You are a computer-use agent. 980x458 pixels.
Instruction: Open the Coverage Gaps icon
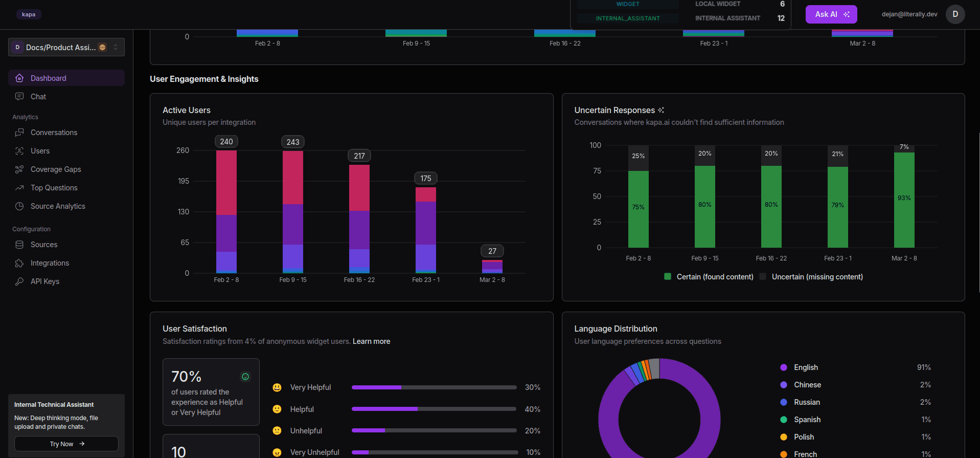(x=19, y=169)
